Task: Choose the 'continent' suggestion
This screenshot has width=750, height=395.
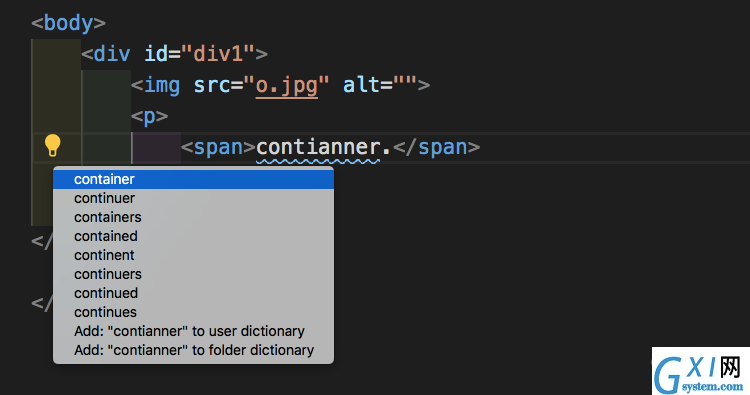Action: [193, 255]
